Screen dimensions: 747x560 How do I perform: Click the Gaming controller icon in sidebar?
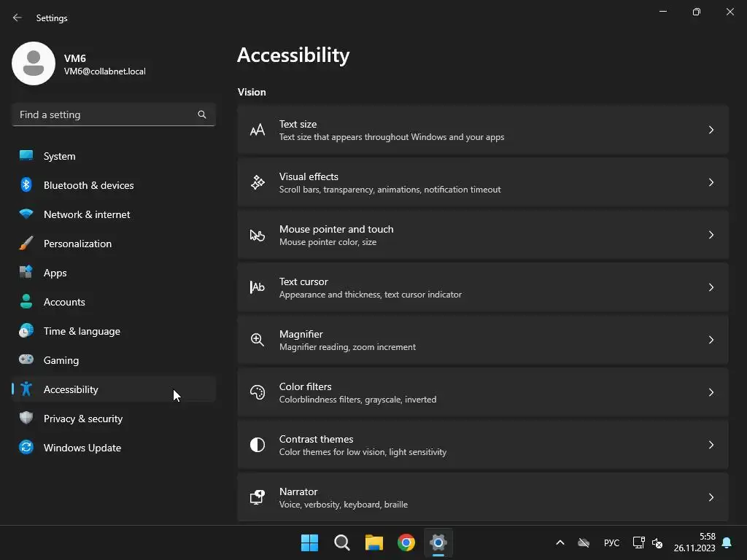[x=26, y=359]
